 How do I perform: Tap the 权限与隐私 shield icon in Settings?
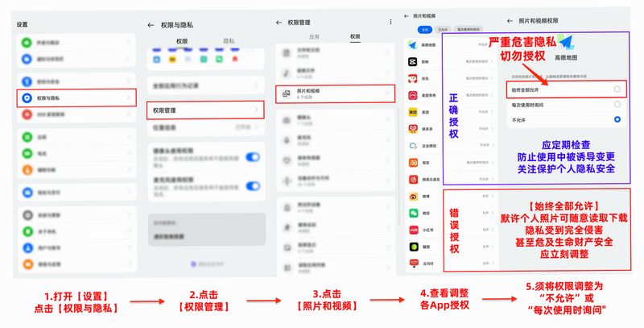point(27,98)
